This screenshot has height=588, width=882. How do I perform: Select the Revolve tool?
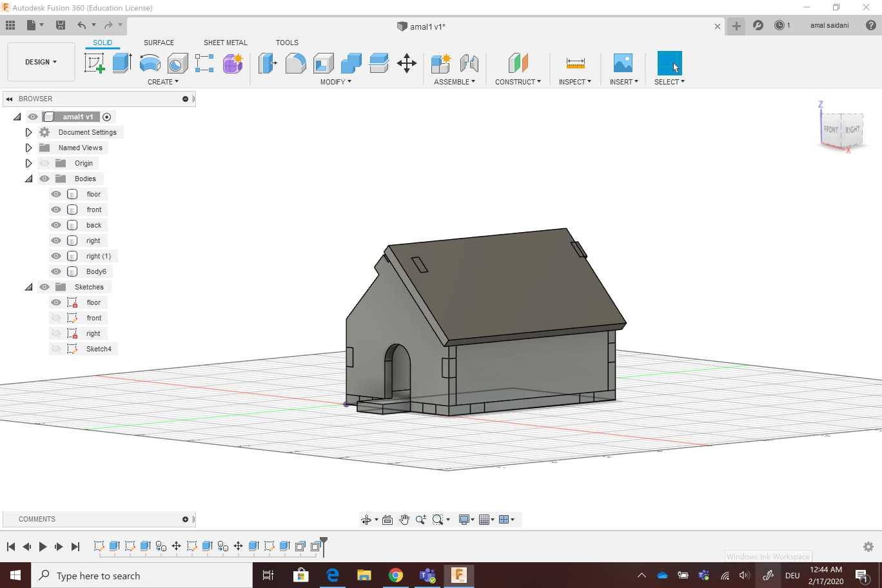pyautogui.click(x=150, y=63)
